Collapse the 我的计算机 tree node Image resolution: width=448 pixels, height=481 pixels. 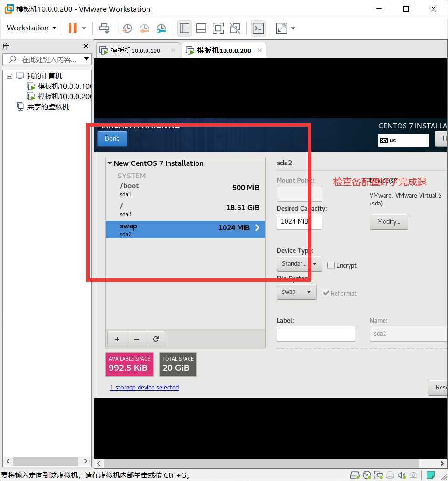(x=9, y=76)
